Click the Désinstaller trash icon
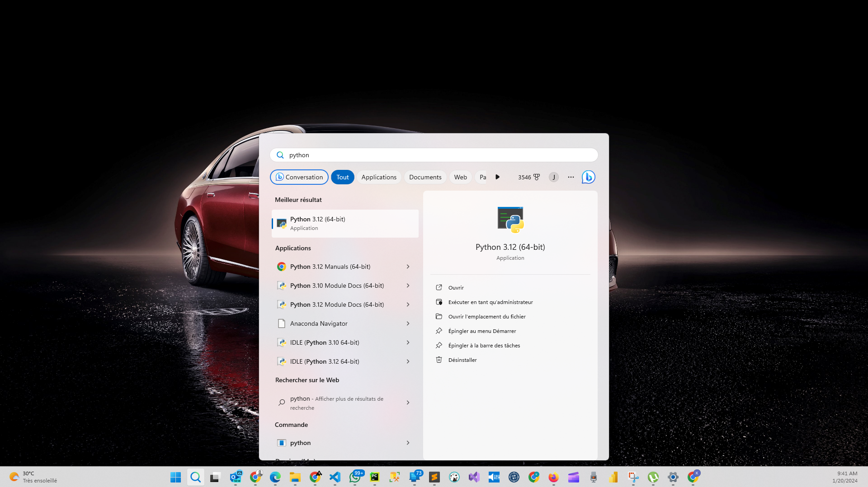The width and height of the screenshot is (868, 487). (x=439, y=360)
